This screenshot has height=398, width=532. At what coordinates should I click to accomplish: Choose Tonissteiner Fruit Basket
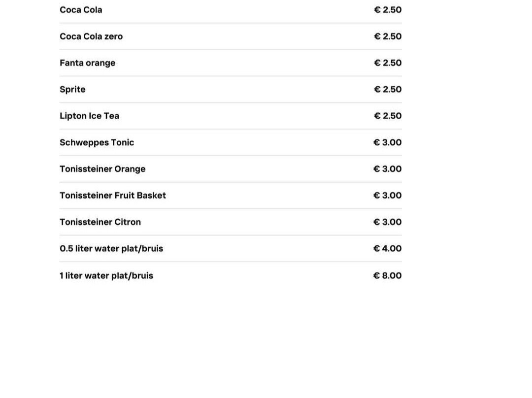[x=113, y=196]
